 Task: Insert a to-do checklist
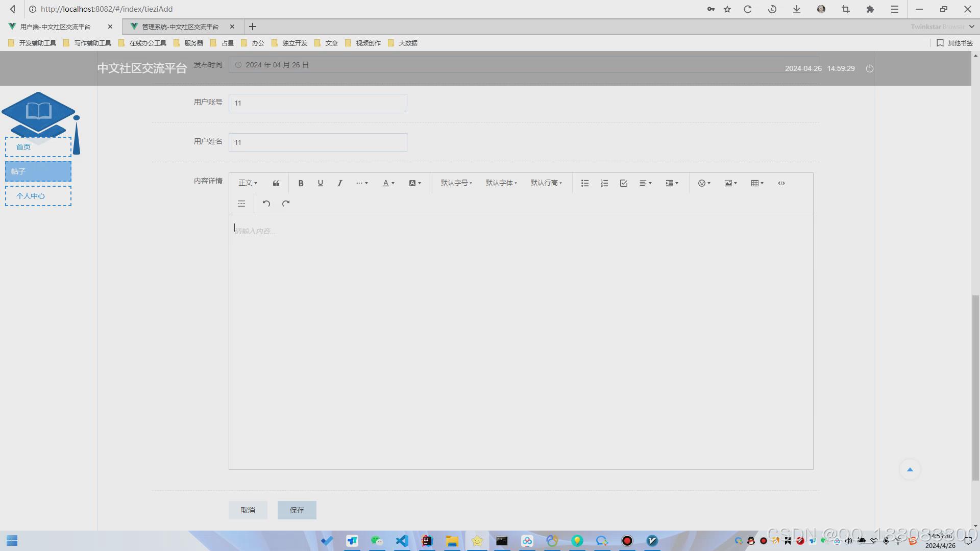pyautogui.click(x=624, y=183)
